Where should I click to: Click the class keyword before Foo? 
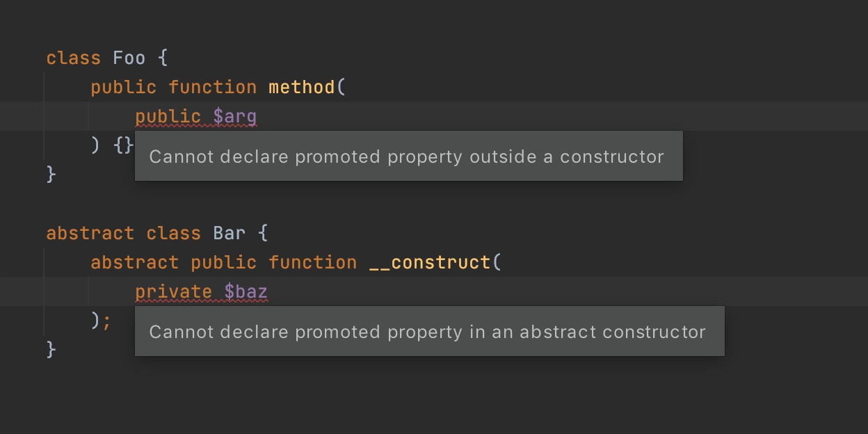74,58
